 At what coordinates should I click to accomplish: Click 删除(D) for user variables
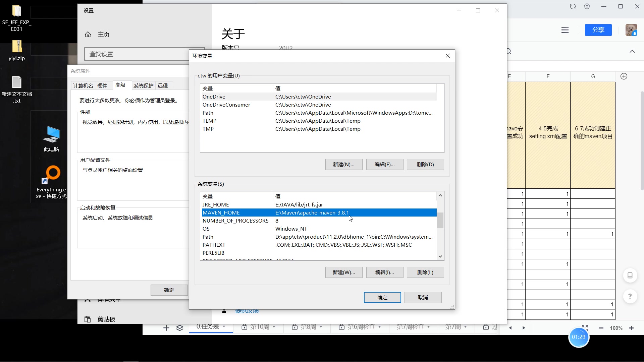point(425,164)
